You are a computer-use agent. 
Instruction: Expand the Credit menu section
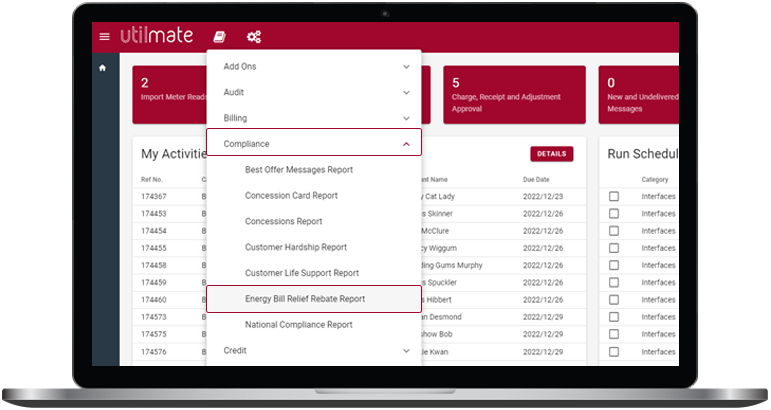coord(313,351)
